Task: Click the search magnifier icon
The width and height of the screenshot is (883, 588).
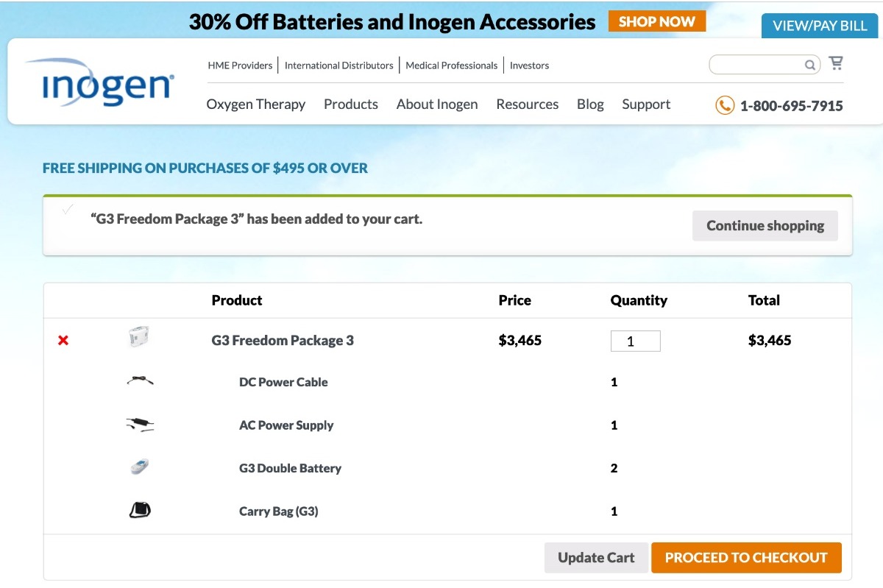Action: (809, 65)
